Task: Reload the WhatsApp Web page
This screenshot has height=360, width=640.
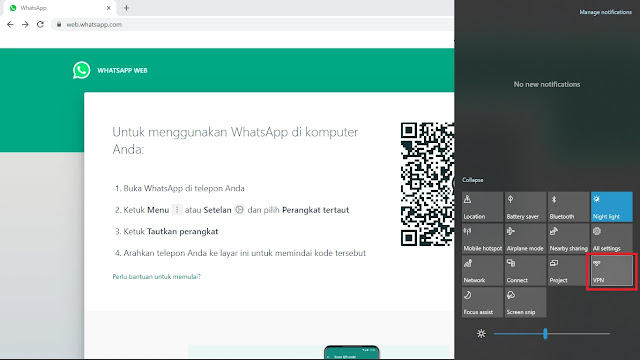Action: [x=40, y=24]
